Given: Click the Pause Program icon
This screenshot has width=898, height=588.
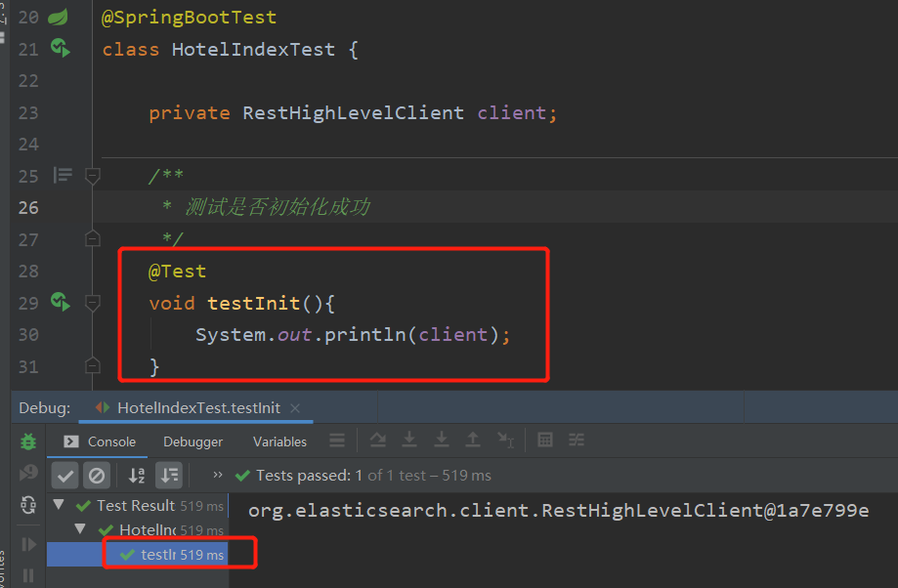Looking at the screenshot, I should pos(28,574).
